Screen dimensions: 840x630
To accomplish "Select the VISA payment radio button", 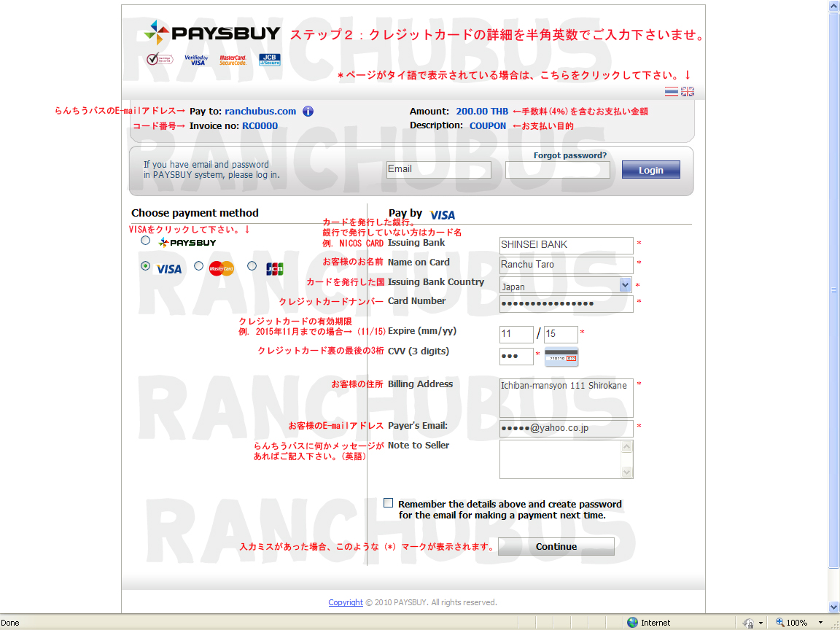I will (145, 265).
